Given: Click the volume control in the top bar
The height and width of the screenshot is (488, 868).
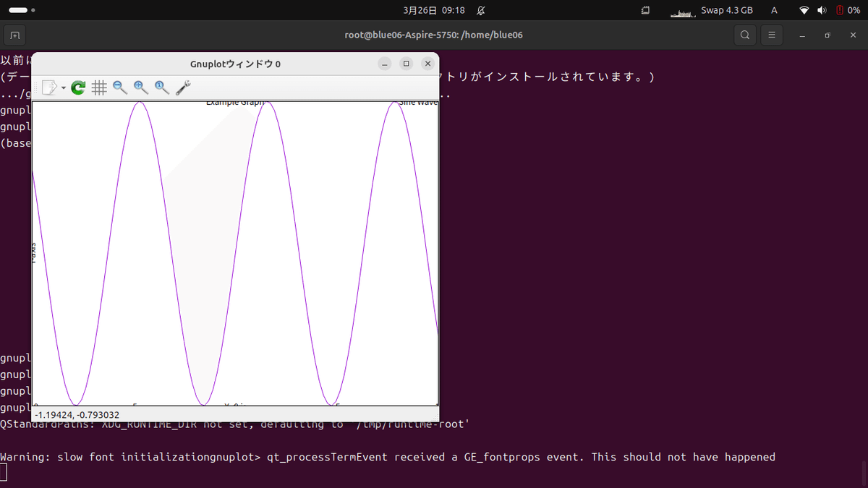Looking at the screenshot, I should [821, 10].
